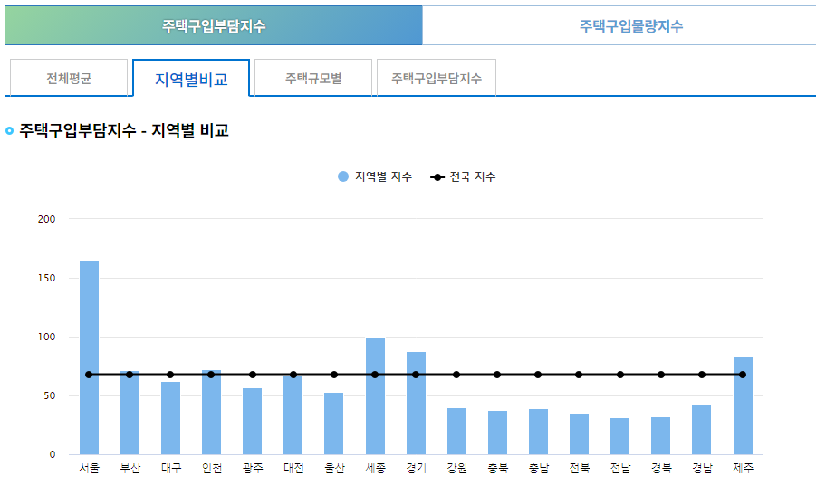Click the 부산 bar in the chart

[130, 413]
